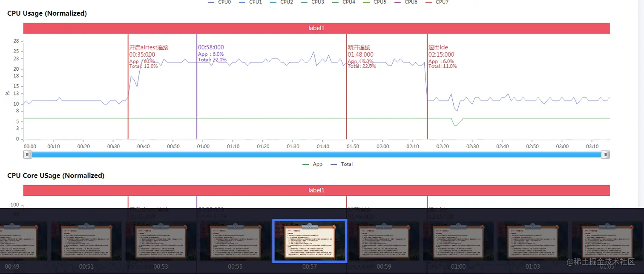This screenshot has height=275, width=644.
Task: Click the 03:00 x-axis label
Action: coord(562,146)
